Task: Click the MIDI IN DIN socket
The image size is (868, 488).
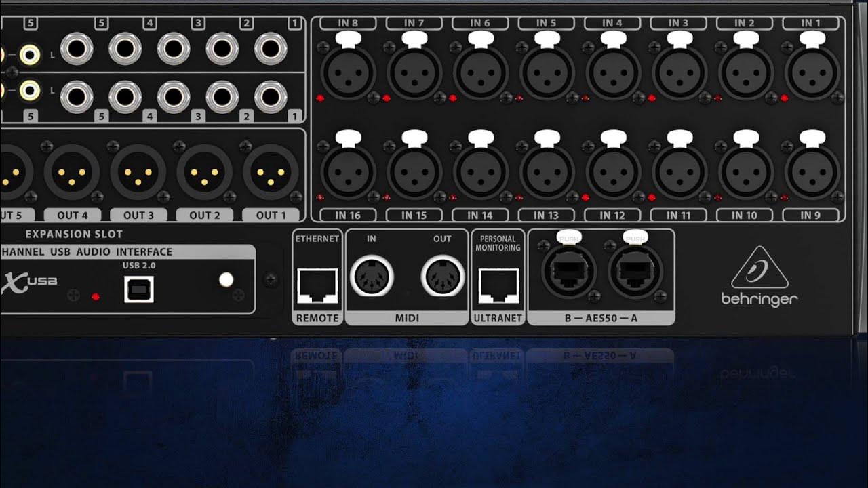Action: coord(371,277)
